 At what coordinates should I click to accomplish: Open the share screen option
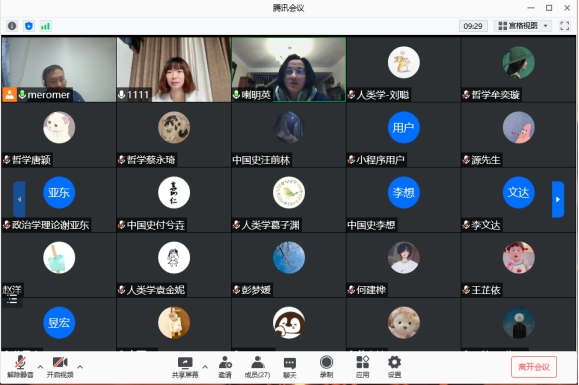(185, 367)
